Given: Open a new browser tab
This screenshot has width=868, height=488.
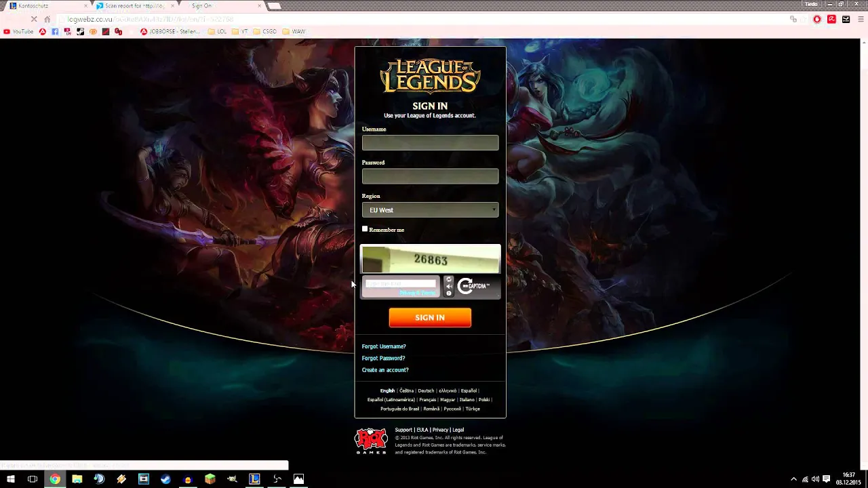Looking at the screenshot, I should click(274, 6).
